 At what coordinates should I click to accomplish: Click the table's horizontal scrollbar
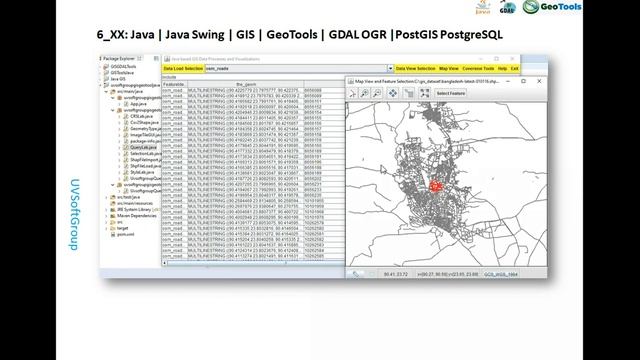click(x=253, y=263)
